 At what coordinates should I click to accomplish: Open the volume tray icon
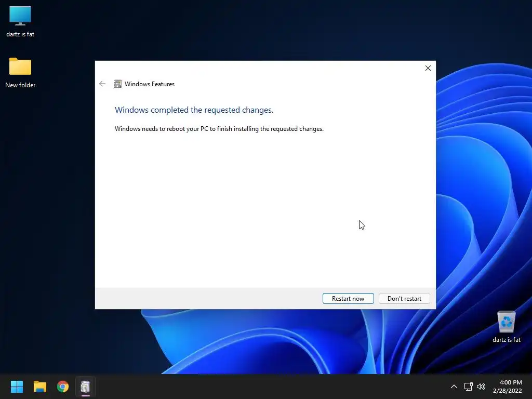tap(481, 387)
